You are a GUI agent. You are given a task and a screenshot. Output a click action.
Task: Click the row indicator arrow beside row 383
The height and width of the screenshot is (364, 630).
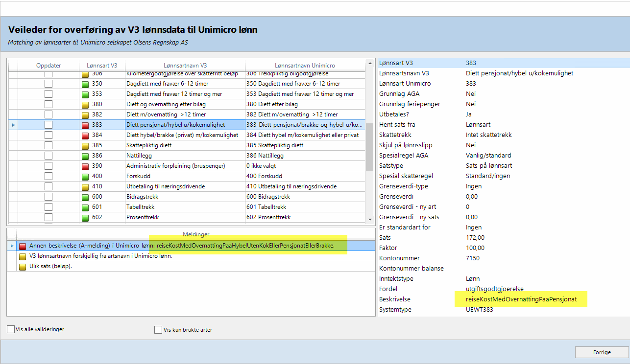13,125
